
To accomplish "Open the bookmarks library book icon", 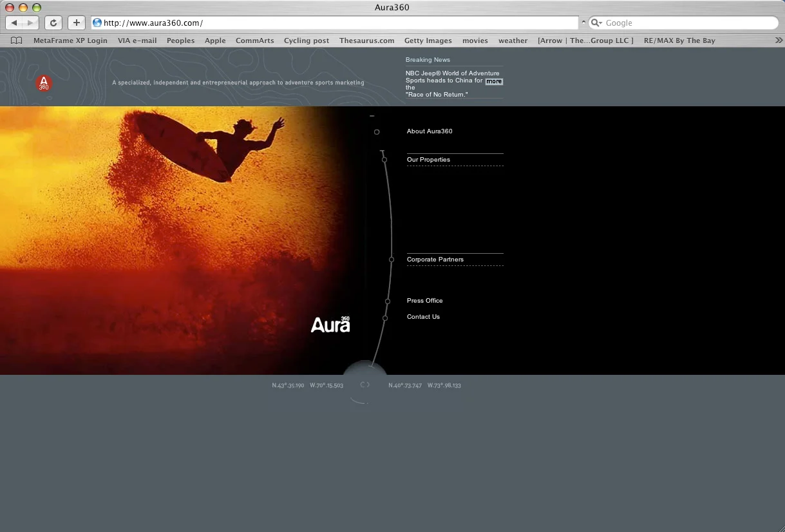I will (17, 41).
